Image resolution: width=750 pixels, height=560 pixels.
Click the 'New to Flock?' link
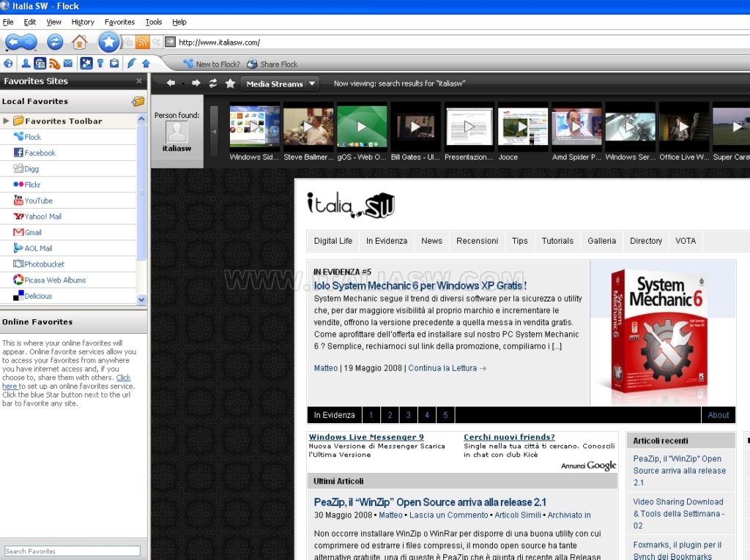pyautogui.click(x=212, y=64)
